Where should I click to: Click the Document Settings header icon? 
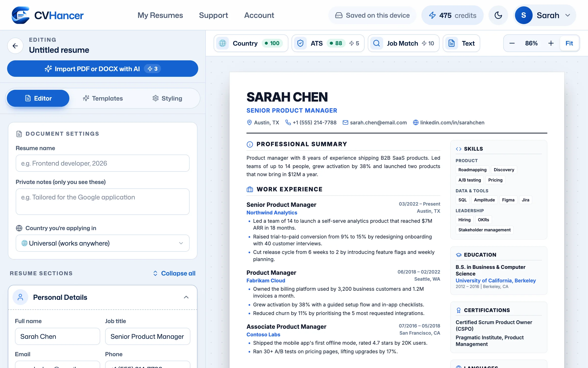[x=19, y=134]
